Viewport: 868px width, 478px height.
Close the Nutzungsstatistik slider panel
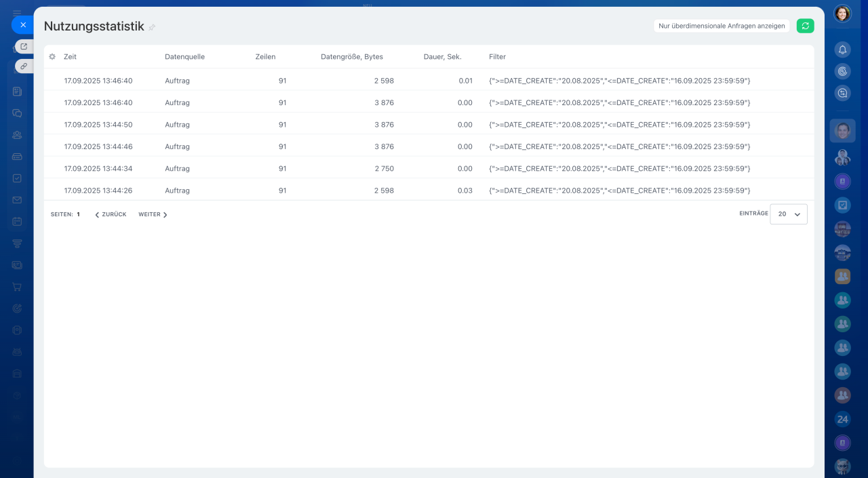22,25
